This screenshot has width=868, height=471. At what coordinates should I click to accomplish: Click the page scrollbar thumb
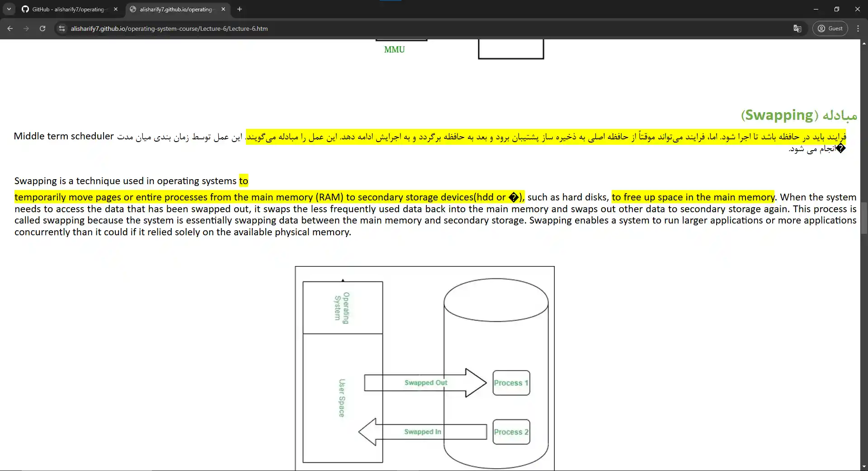pos(864,218)
